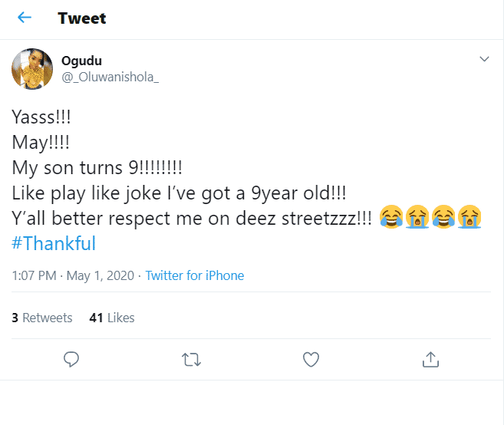Open Ogudu's profile picture
Viewport: 504px width, 425px height.
pyautogui.click(x=31, y=68)
